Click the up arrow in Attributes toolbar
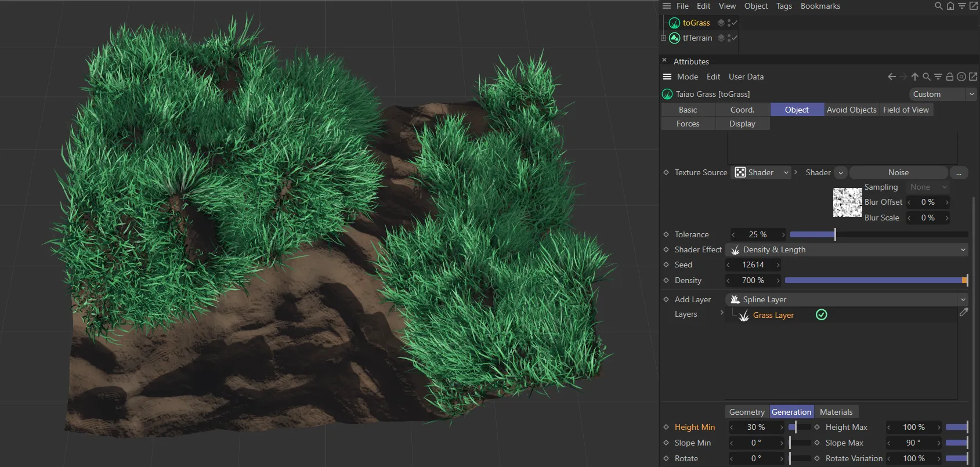 tap(915, 77)
